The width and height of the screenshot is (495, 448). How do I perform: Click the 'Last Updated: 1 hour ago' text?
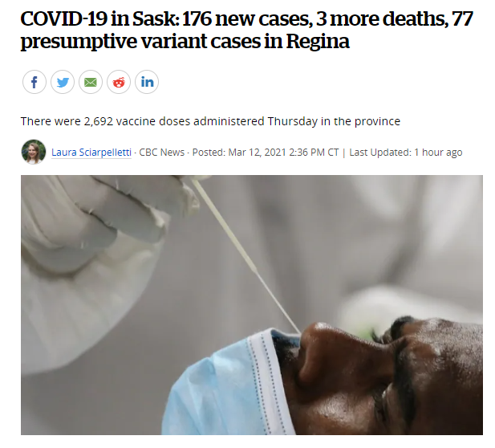406,153
